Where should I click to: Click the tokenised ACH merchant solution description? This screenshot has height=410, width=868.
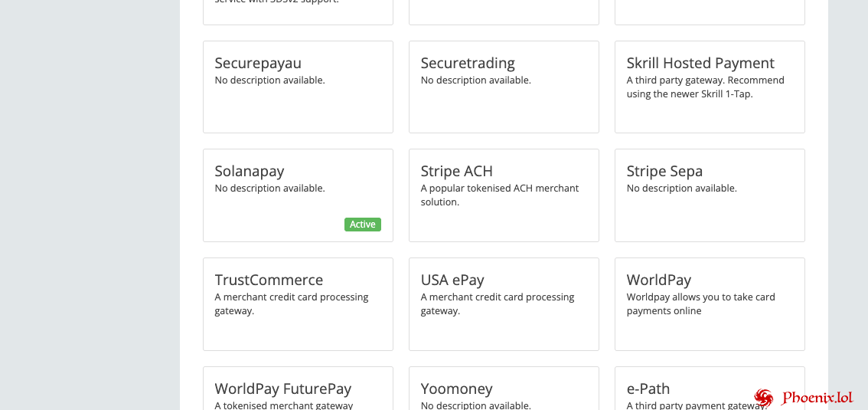(x=499, y=195)
